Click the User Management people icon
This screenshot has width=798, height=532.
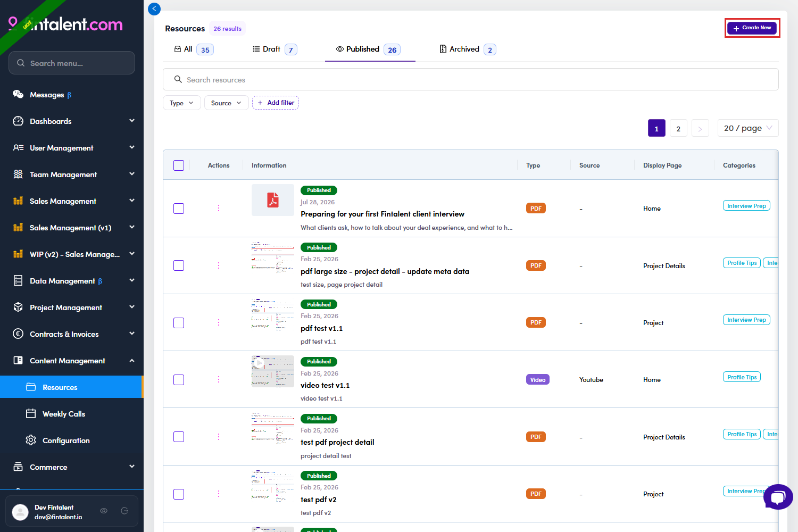pos(18,147)
